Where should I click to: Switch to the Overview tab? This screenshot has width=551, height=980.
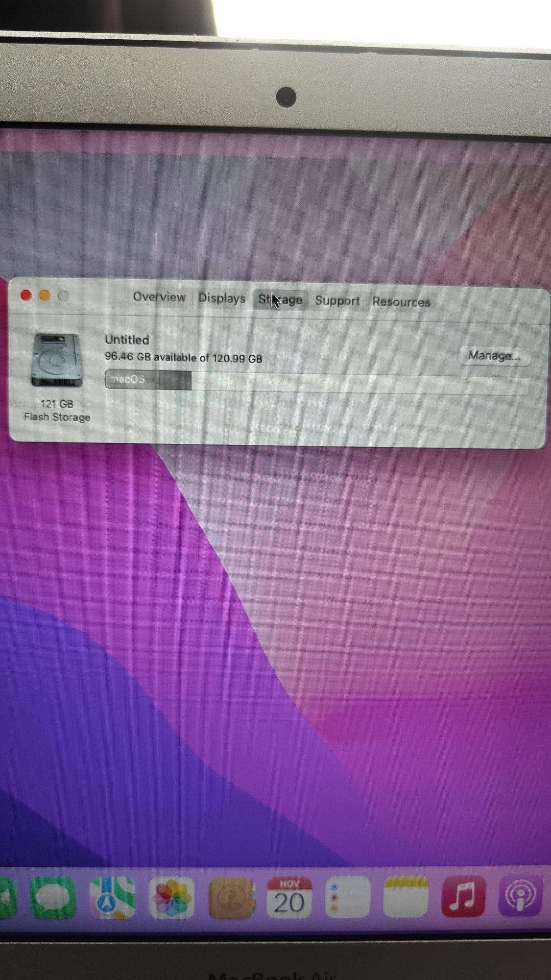coord(159,297)
